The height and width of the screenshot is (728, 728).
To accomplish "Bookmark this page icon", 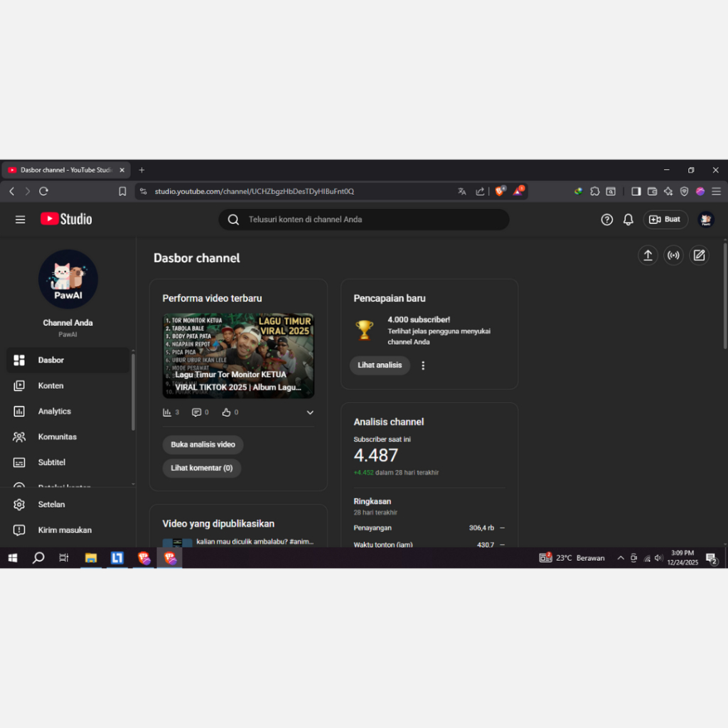I will [x=122, y=191].
